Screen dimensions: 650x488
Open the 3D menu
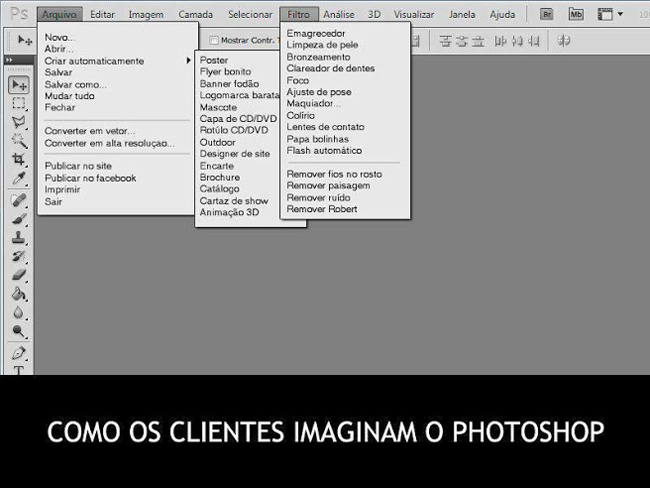(374, 15)
